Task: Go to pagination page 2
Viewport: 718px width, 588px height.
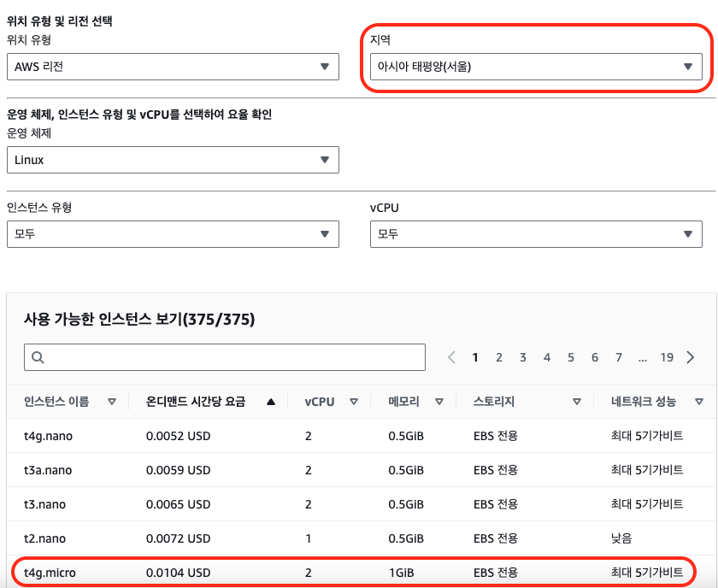Action: (499, 357)
